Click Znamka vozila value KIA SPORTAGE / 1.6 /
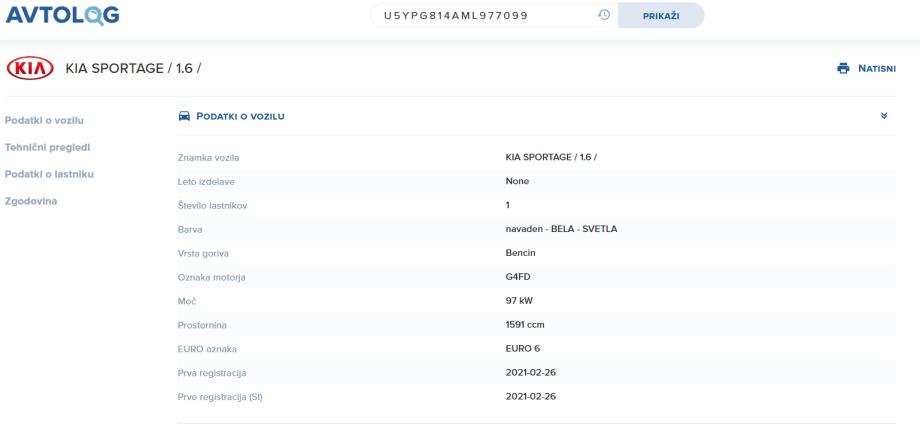The width and height of the screenshot is (920, 424). tap(551, 157)
